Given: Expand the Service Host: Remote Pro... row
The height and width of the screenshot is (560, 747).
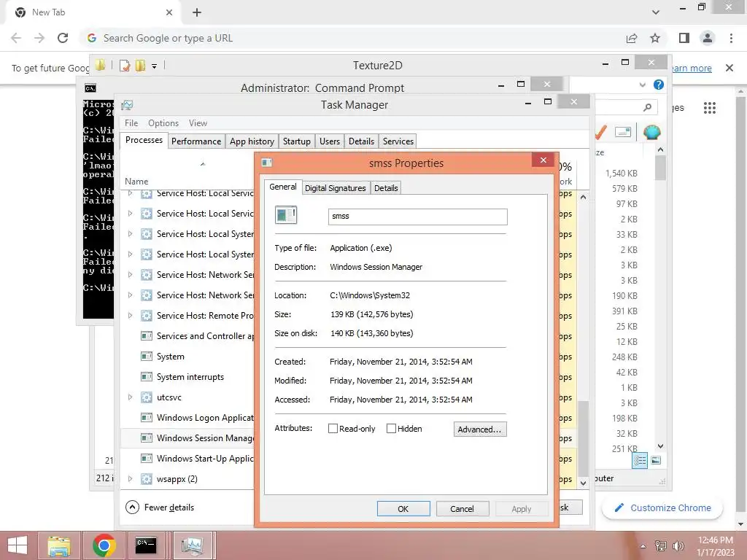Looking at the screenshot, I should [x=130, y=315].
